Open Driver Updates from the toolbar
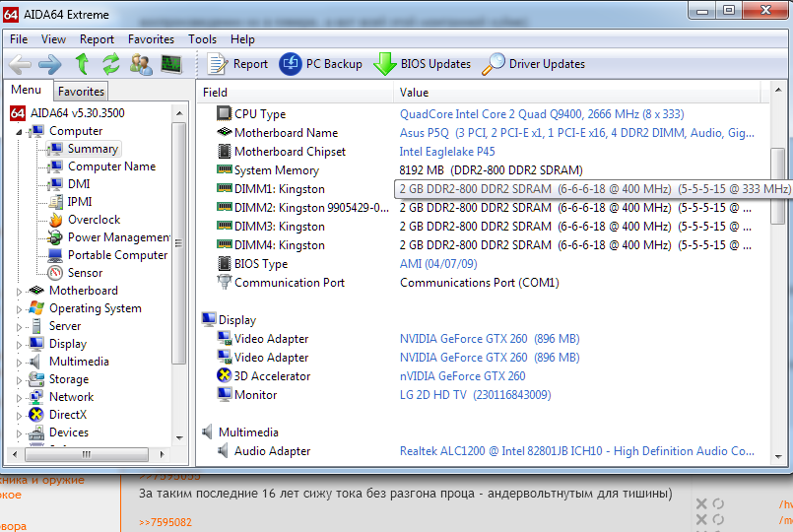The width and height of the screenshot is (793, 532). pyautogui.click(x=533, y=64)
